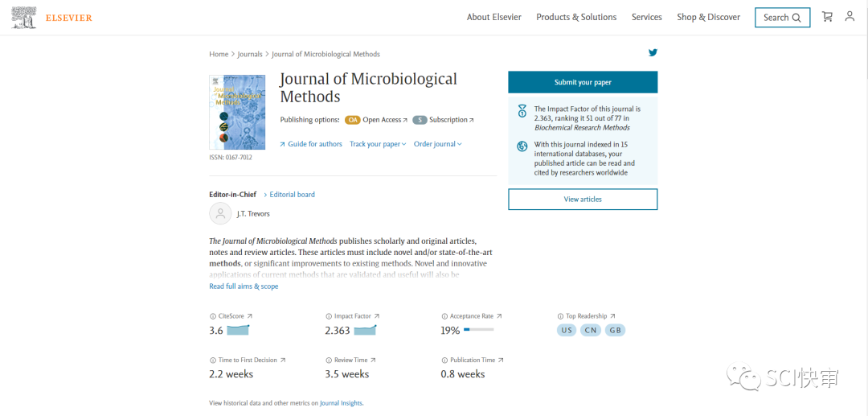The width and height of the screenshot is (868, 416).
Task: Open the Editorial board link
Action: 292,195
